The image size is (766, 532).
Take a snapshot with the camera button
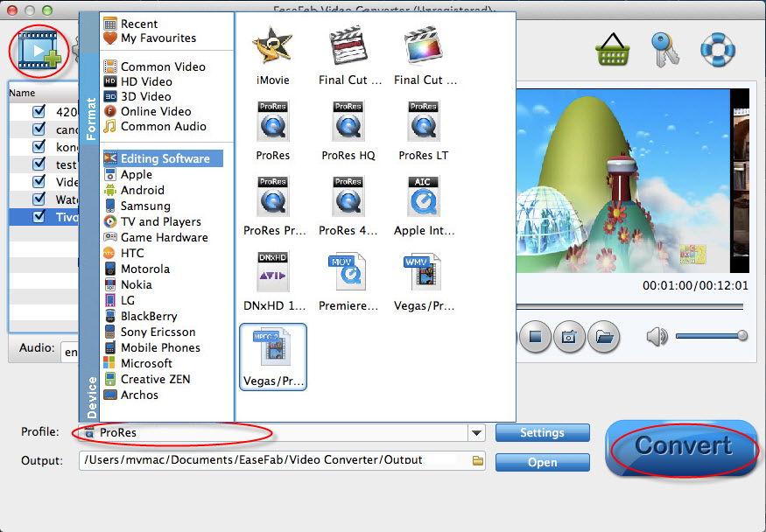[569, 337]
